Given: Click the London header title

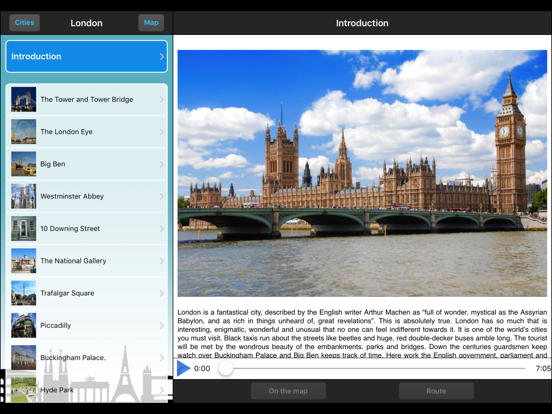Looking at the screenshot, I should tap(87, 23).
